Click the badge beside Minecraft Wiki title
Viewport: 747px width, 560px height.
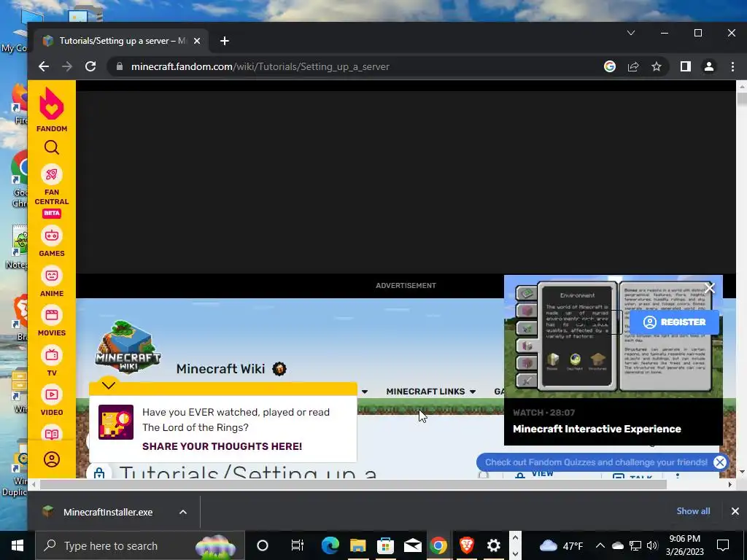point(279,368)
